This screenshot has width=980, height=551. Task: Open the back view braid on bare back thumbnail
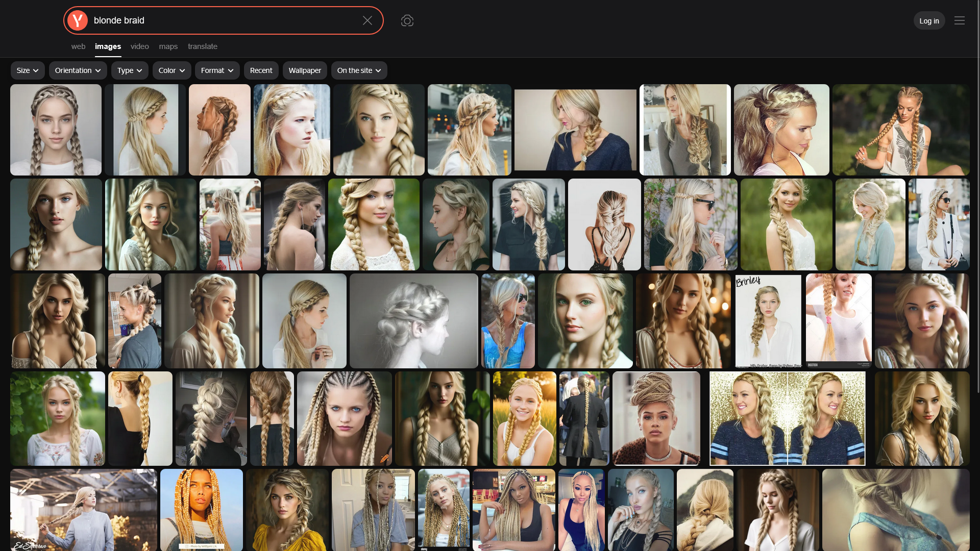[x=604, y=224]
